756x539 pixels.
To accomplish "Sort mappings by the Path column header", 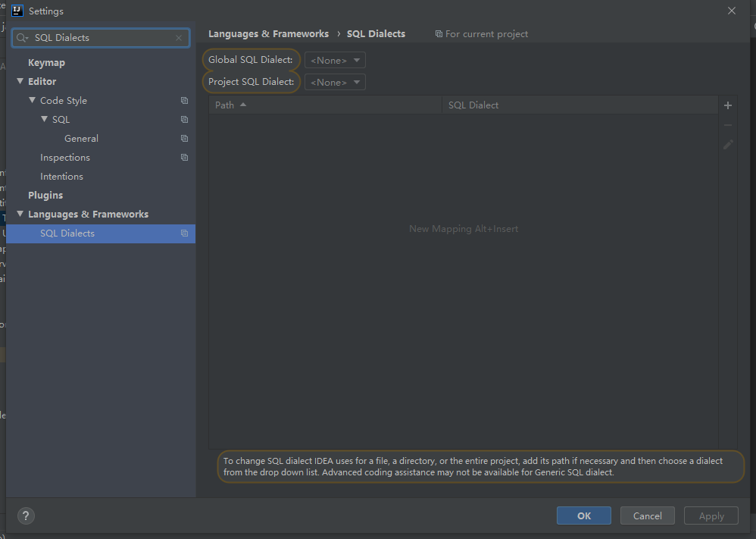I will [x=224, y=105].
